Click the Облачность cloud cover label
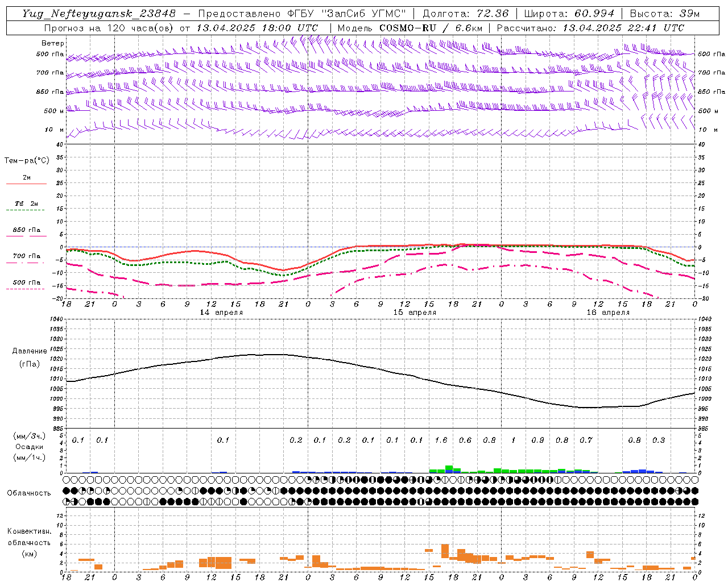The image size is (728, 582). tap(29, 493)
